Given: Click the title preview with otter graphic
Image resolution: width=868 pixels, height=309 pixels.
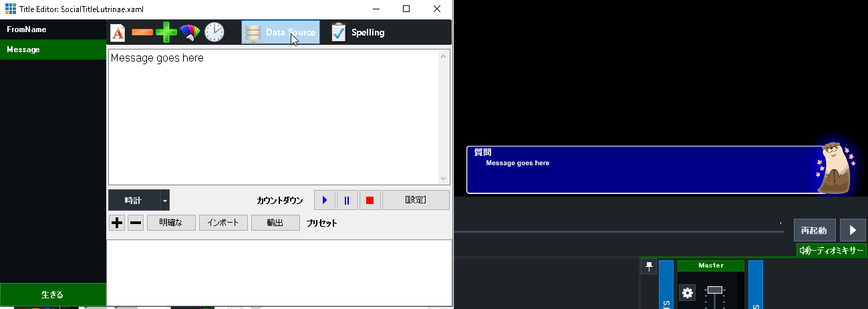Looking at the screenshot, I should [662, 170].
